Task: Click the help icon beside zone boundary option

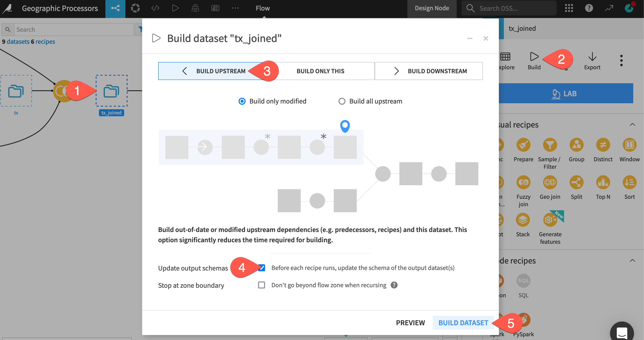Action: point(394,285)
